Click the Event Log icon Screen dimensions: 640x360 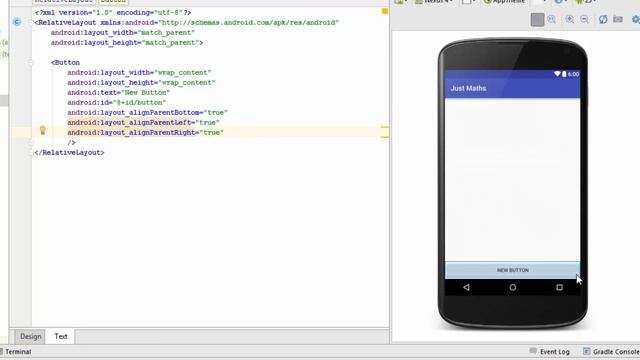tap(533, 351)
